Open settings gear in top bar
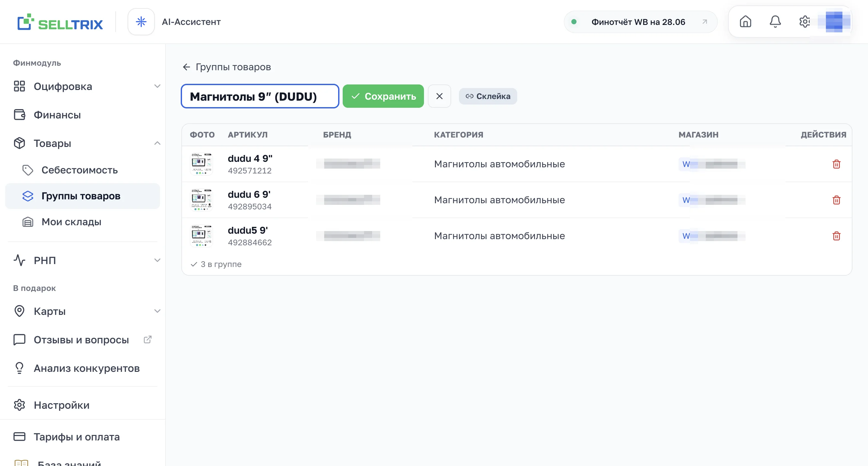Screen dimensions: 868x466 (x=805, y=22)
